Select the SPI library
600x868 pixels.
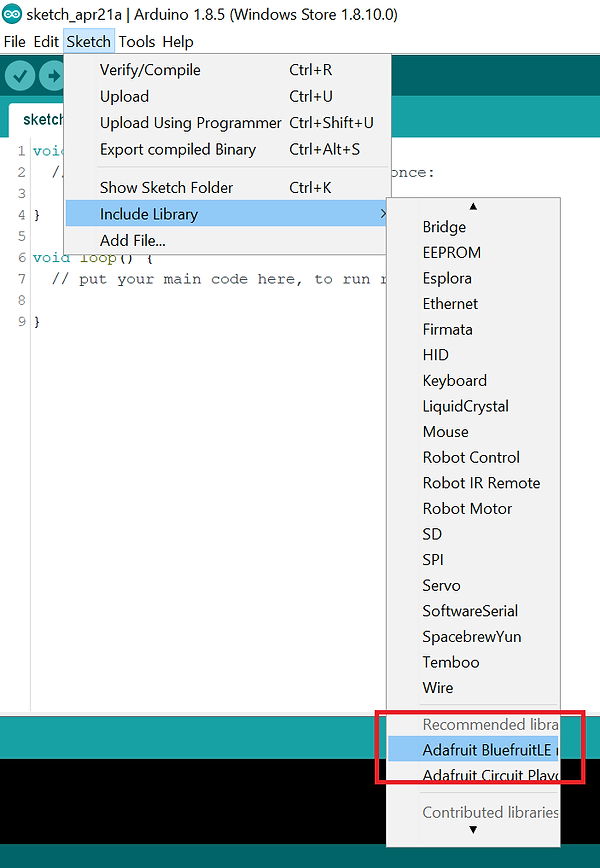pos(473,560)
